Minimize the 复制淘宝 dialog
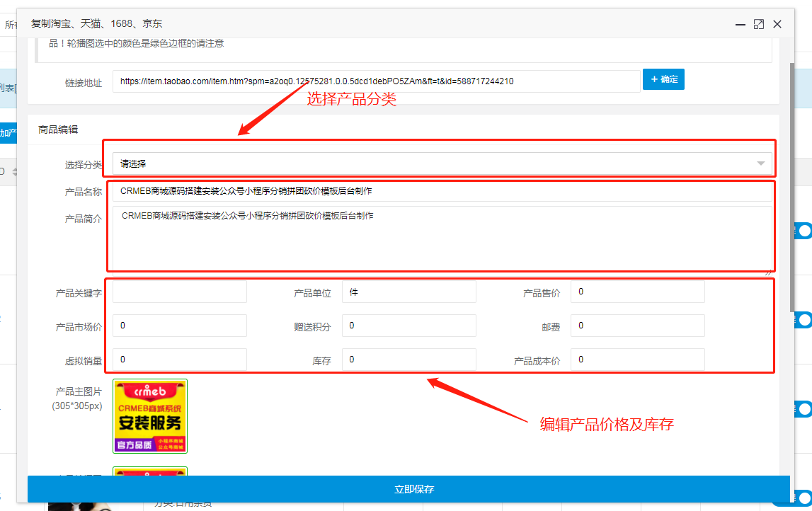Image resolution: width=812 pixels, height=511 pixels. 740,24
